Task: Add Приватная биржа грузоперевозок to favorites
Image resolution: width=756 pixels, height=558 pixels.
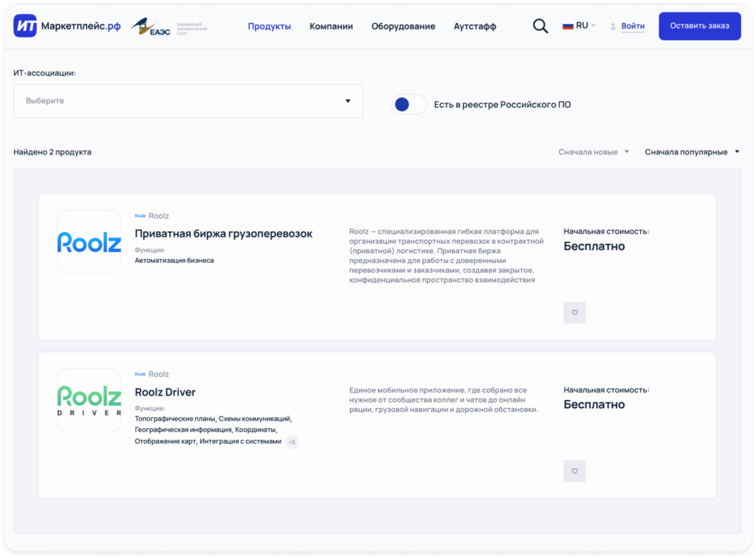Action: [574, 312]
